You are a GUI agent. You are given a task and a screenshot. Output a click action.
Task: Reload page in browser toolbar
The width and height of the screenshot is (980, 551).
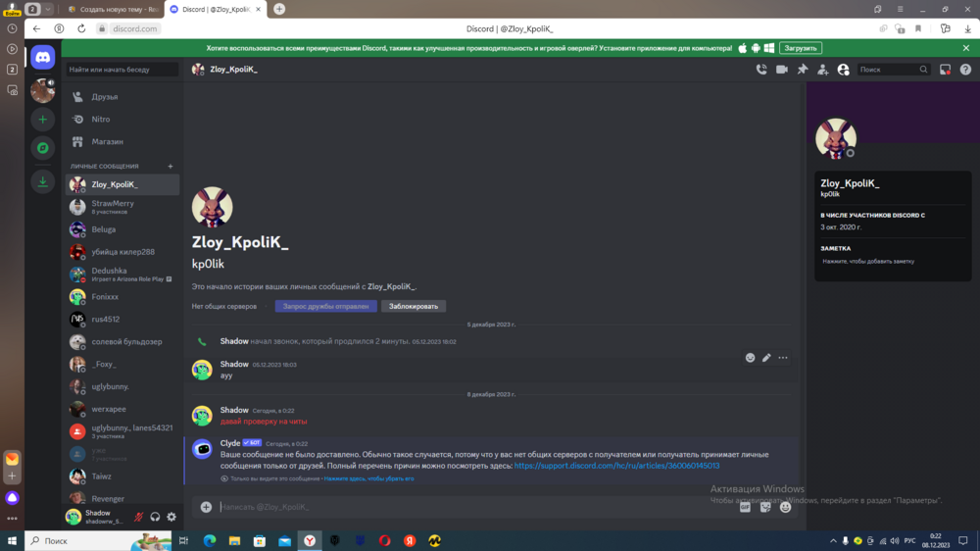(81, 28)
